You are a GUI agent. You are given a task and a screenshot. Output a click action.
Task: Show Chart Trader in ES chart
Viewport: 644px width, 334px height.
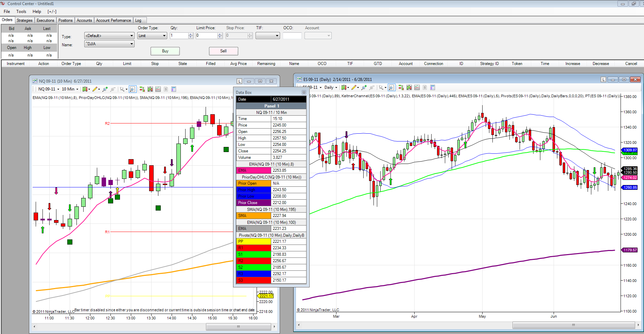(401, 87)
